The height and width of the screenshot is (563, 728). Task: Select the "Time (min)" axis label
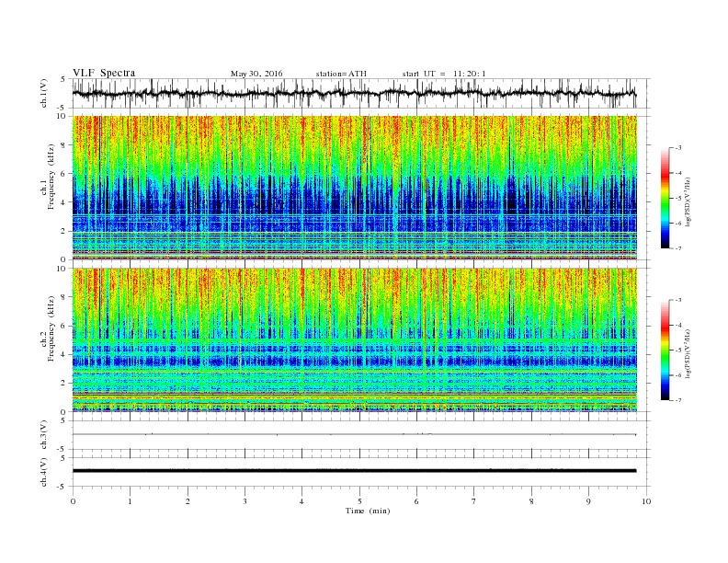pos(368,511)
